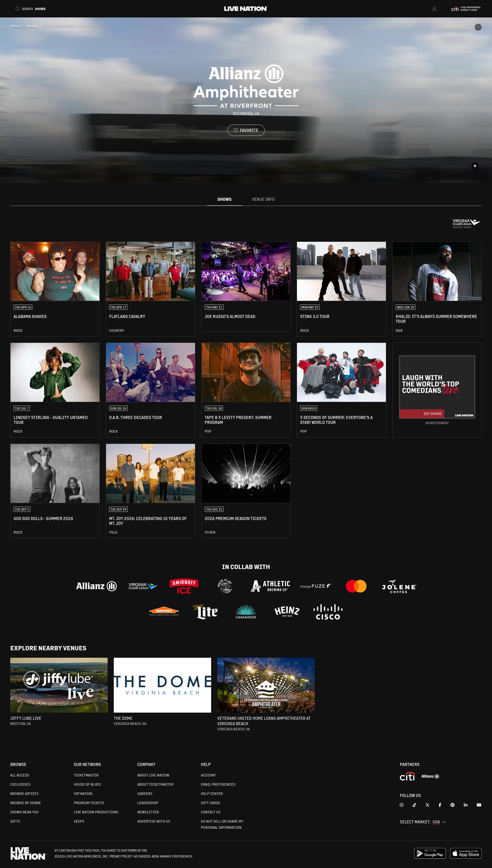
Task: Click the Casamigos sponsor logo
Action: (x=246, y=612)
